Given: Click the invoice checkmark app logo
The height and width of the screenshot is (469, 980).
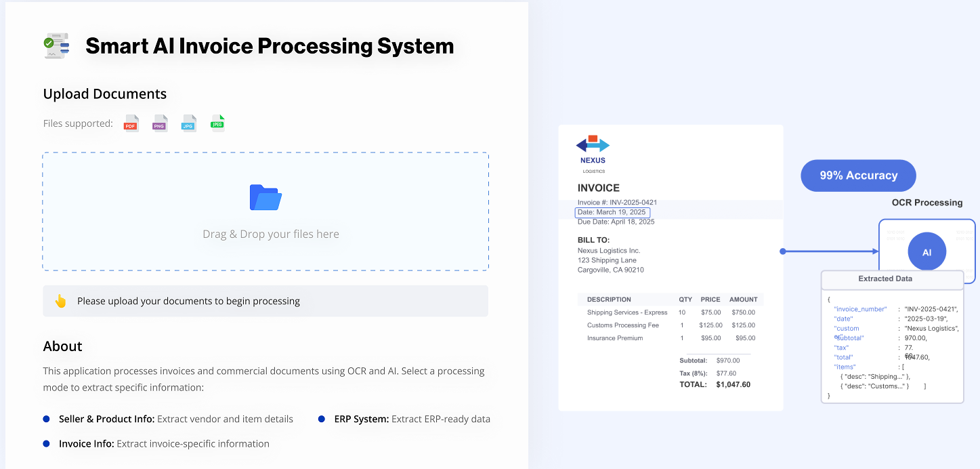Looking at the screenshot, I should coord(56,45).
